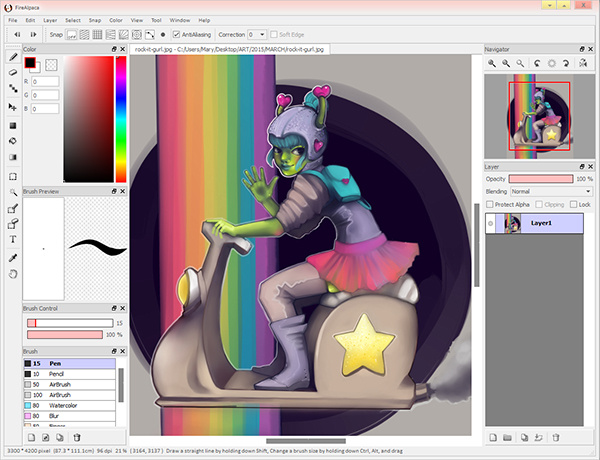
Task: Select the 100 AirBrush entry
Action: (x=69, y=395)
